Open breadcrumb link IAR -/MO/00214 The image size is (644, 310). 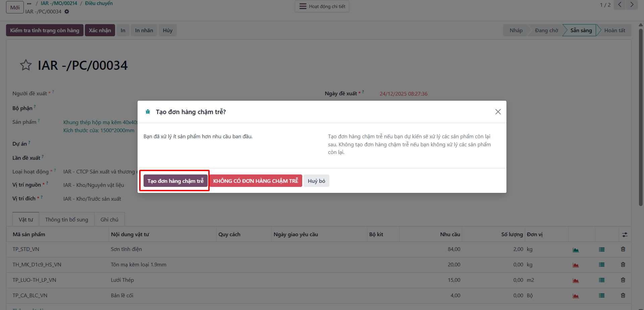(x=59, y=3)
